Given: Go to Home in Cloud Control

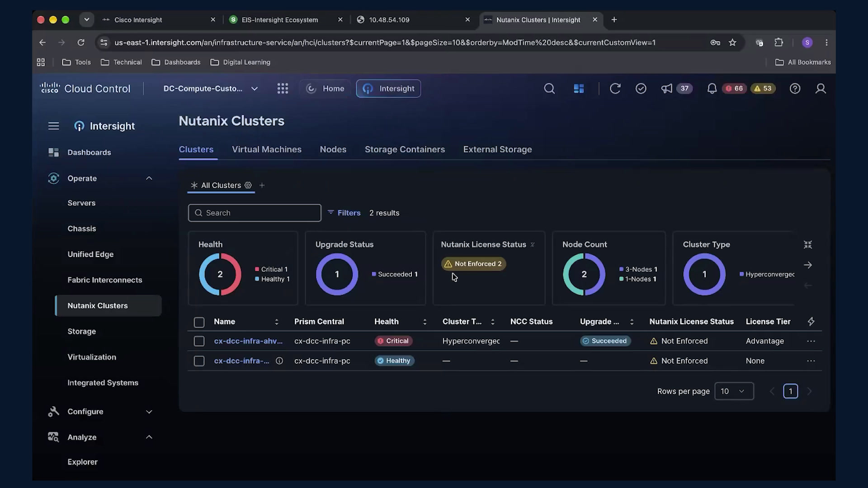Looking at the screenshot, I should [325, 89].
